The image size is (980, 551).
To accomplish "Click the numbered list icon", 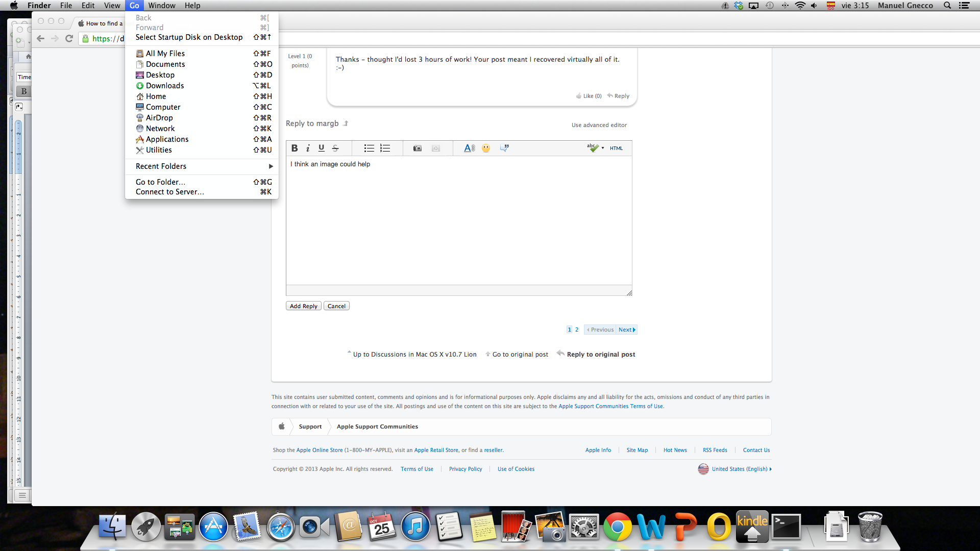I will [x=385, y=148].
